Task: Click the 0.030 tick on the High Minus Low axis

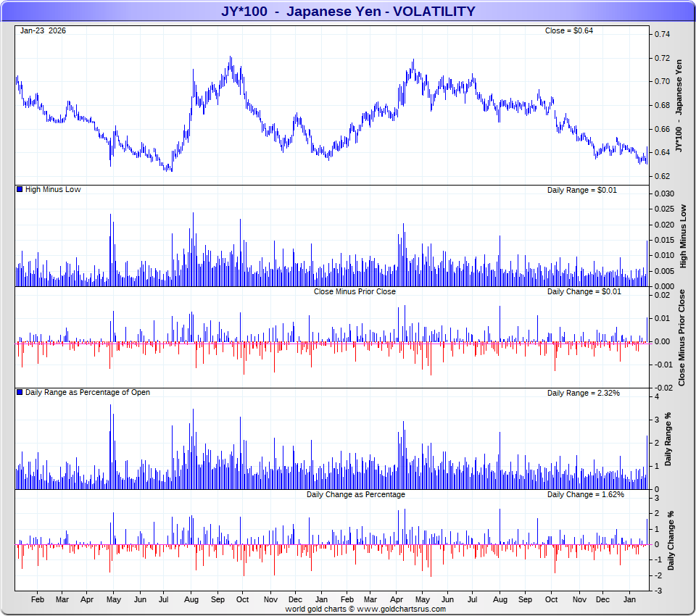Action: (x=664, y=193)
